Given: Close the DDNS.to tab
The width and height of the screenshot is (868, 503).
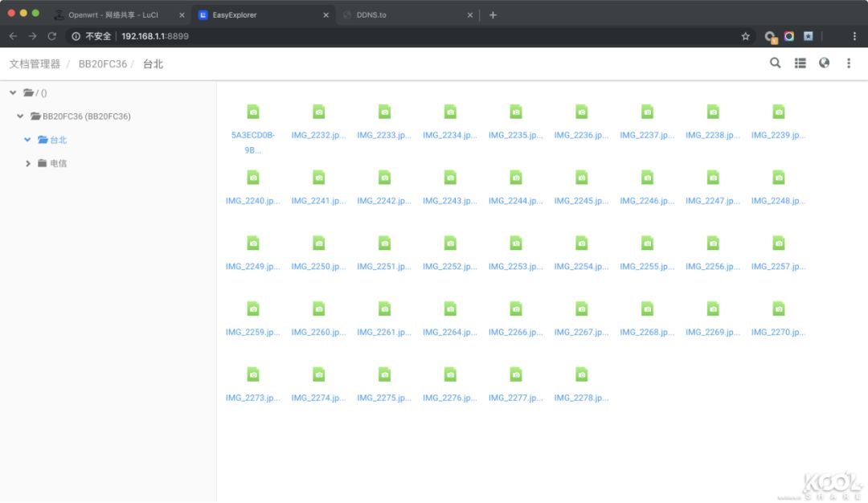Looking at the screenshot, I should [x=469, y=15].
